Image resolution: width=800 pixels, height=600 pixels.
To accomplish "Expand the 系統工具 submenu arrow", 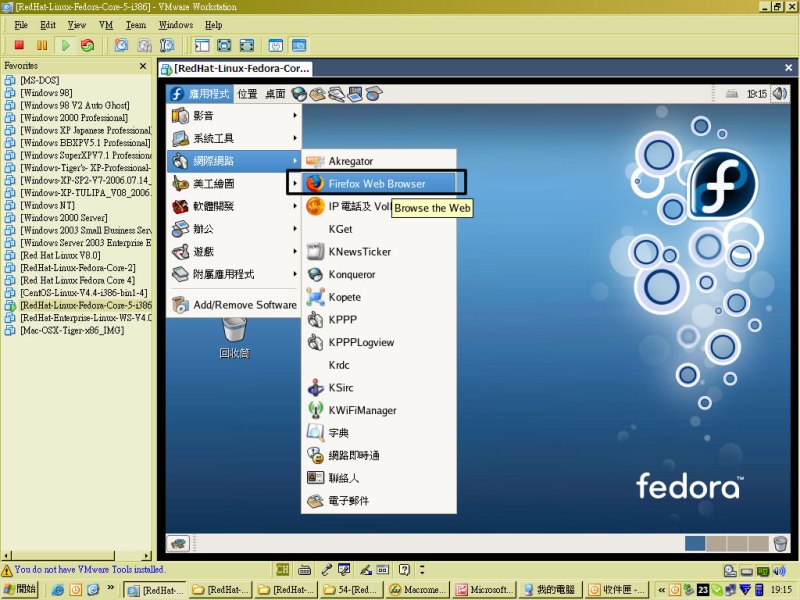I will [295, 138].
